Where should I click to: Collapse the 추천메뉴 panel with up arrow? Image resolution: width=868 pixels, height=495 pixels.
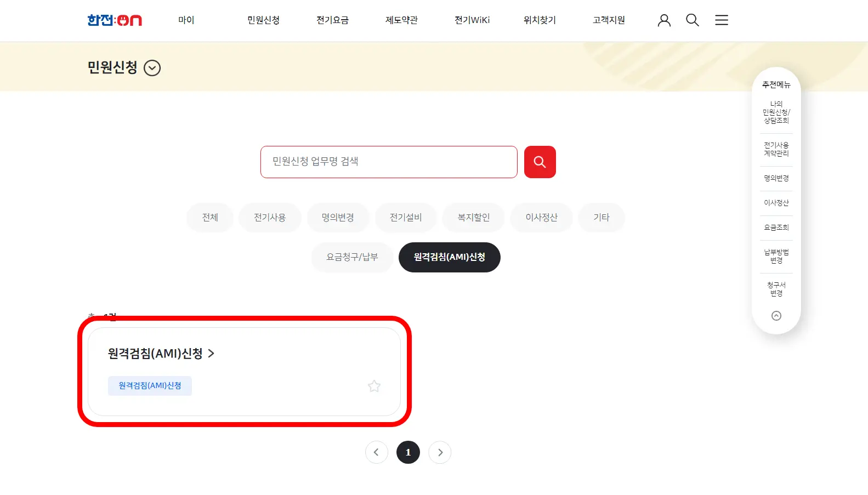pyautogui.click(x=776, y=316)
